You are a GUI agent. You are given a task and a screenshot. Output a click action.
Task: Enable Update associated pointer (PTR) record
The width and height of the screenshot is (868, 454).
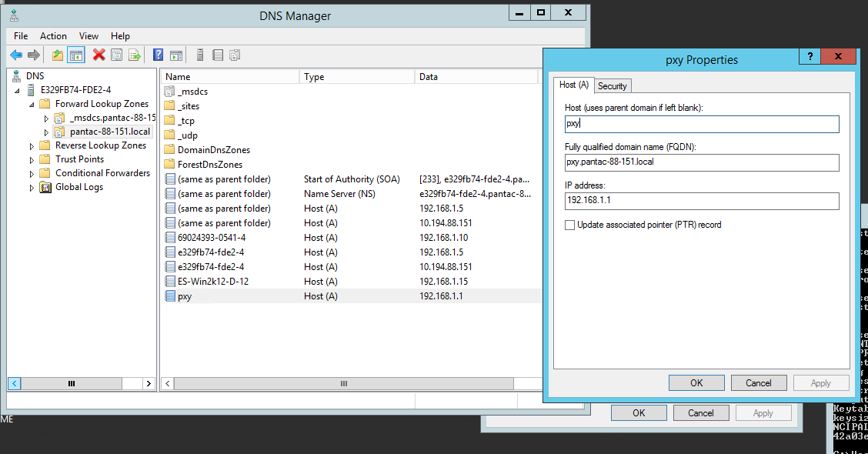coord(569,225)
